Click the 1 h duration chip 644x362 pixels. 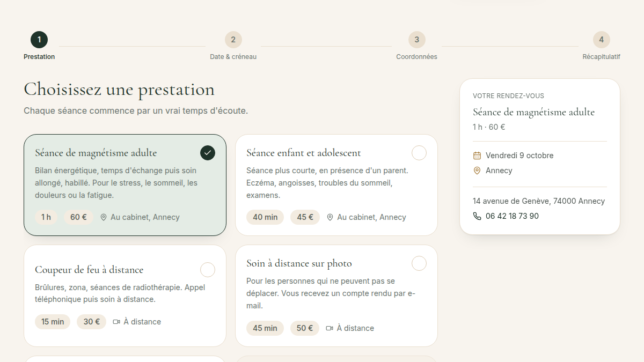[x=46, y=217]
